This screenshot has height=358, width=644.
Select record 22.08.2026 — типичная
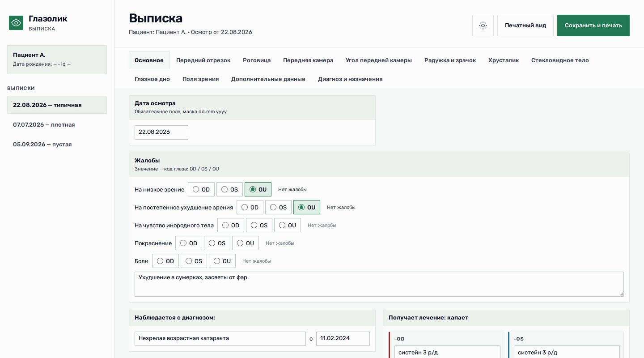pyautogui.click(x=57, y=105)
